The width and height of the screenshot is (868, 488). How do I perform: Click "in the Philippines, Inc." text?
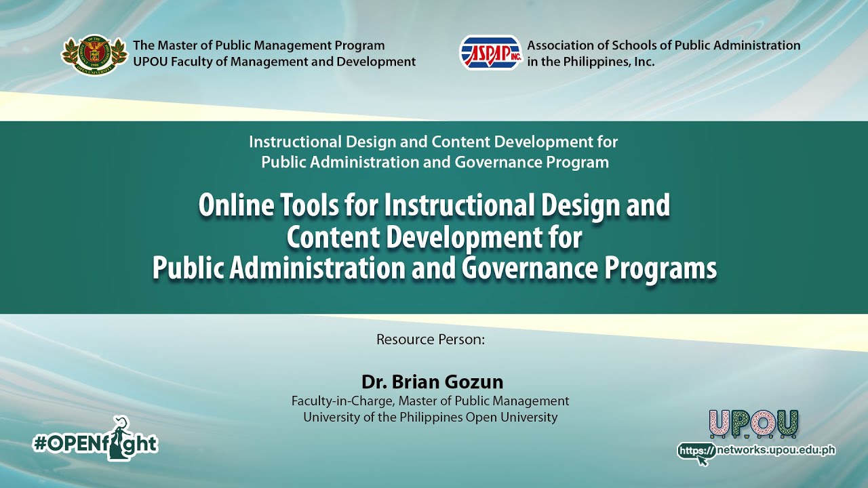(x=590, y=62)
